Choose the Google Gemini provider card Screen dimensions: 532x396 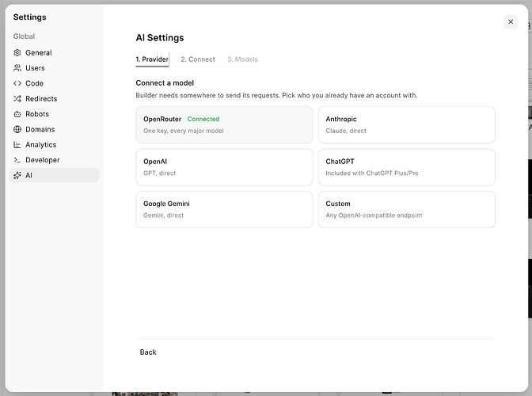[x=224, y=209]
